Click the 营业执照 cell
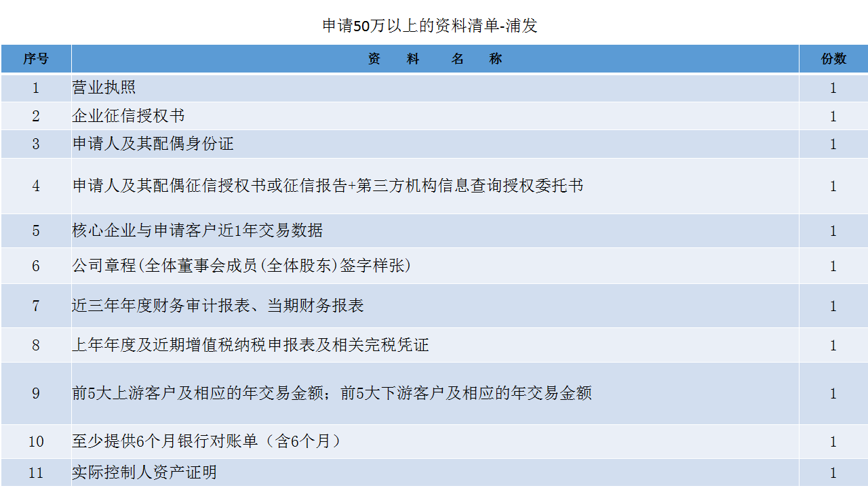868x488 pixels. [435, 88]
